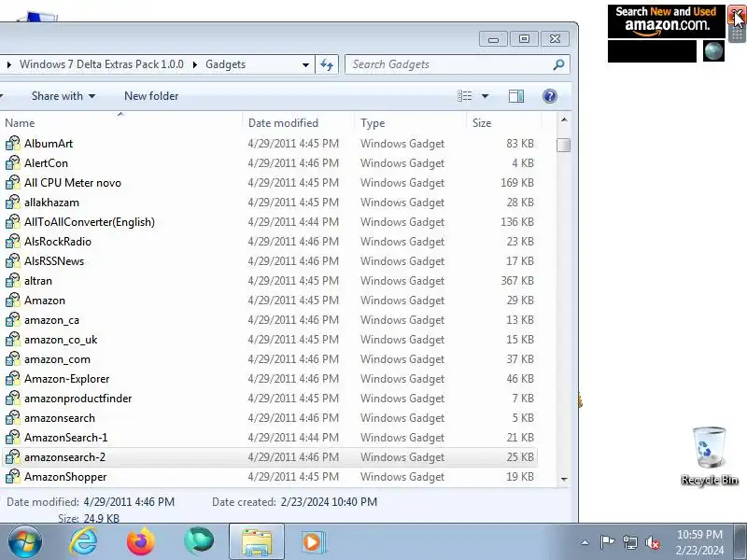Open the muted volume tray icon
747x560 pixels.
652,542
